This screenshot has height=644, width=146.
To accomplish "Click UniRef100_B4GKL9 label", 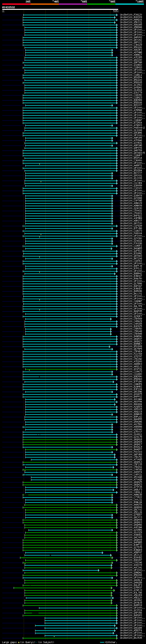I will coord(131,447).
